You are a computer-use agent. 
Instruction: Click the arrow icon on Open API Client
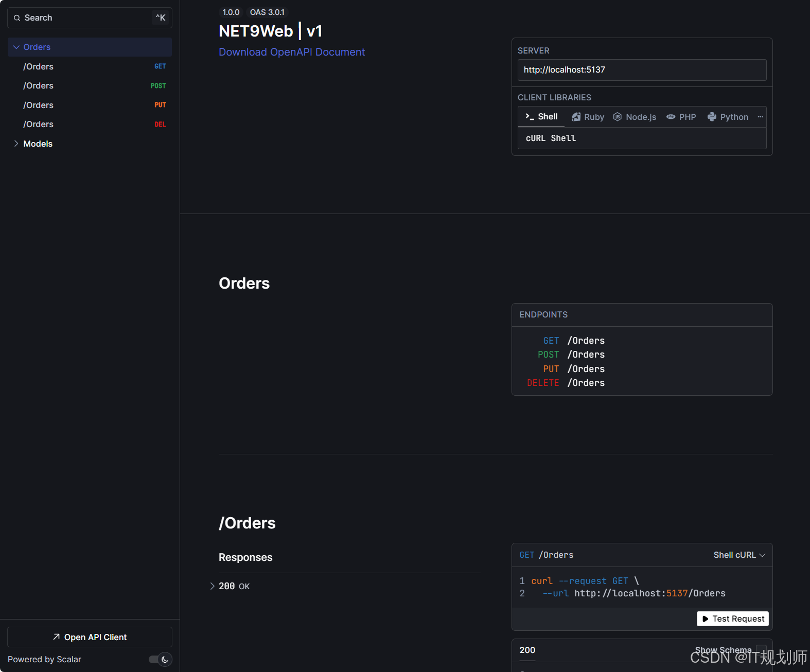tap(57, 637)
